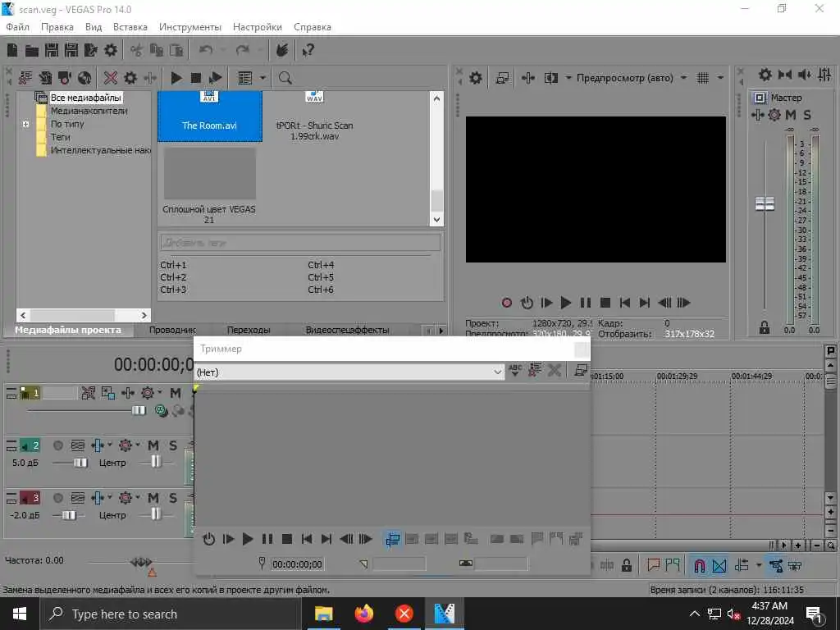Open video preview properties gear icon
Image resolution: width=840 pixels, height=630 pixels.
click(x=476, y=78)
